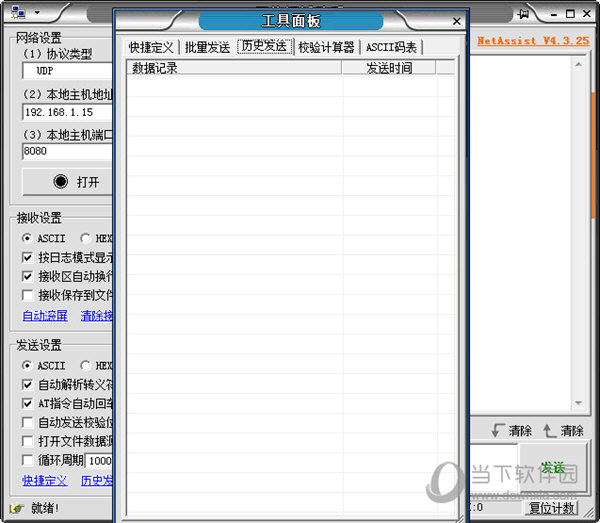This screenshot has width=600, height=523.
Task: Select ASCII radio in send settings
Action: (27, 366)
